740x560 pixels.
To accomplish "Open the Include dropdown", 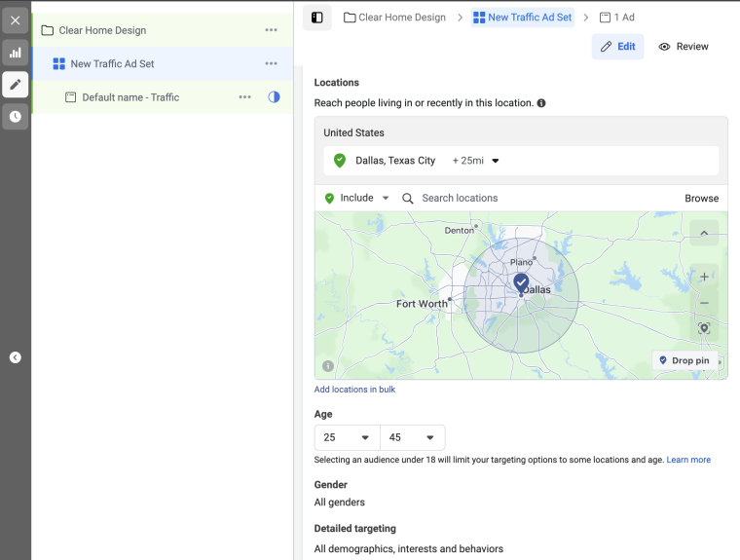I will click(356, 198).
